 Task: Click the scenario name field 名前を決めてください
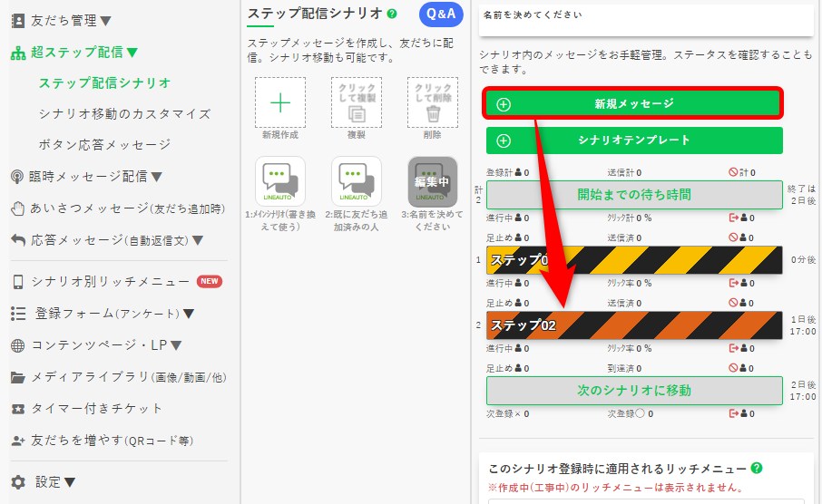[646, 20]
